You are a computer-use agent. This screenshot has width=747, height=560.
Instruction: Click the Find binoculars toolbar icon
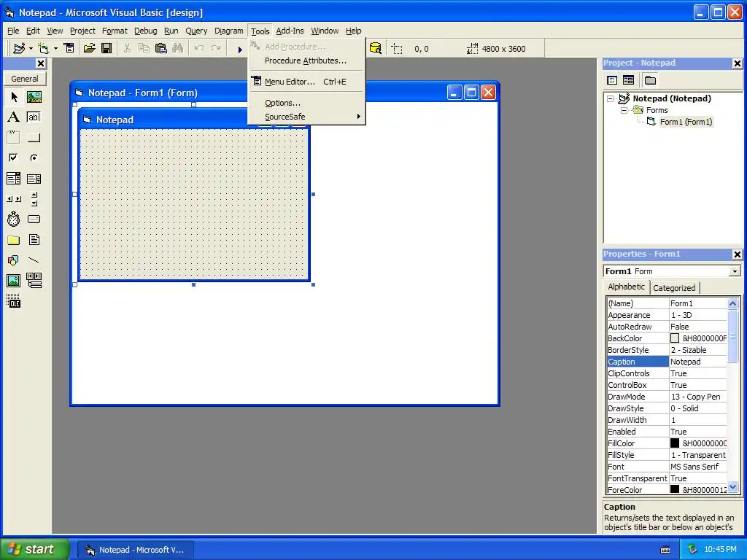(x=178, y=48)
